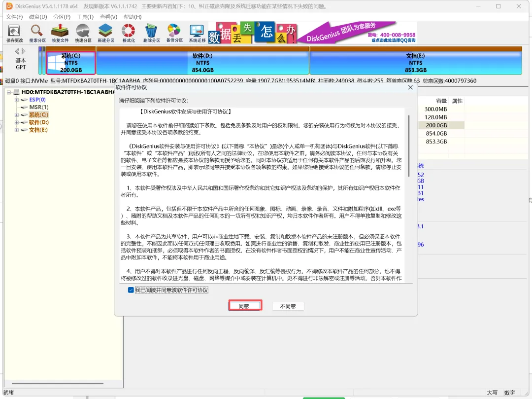Uncheck the agree to license agreement checkbox
The width and height of the screenshot is (532, 399).
131,290
